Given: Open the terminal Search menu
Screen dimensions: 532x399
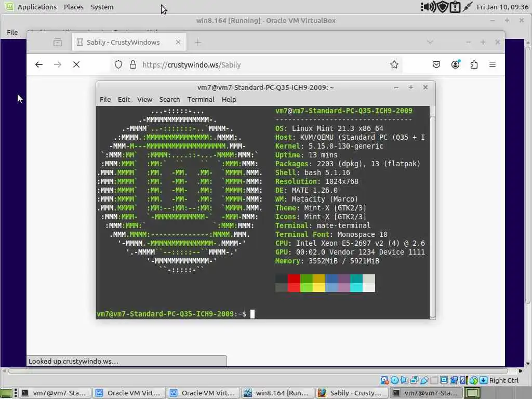Looking at the screenshot, I should (170, 99).
